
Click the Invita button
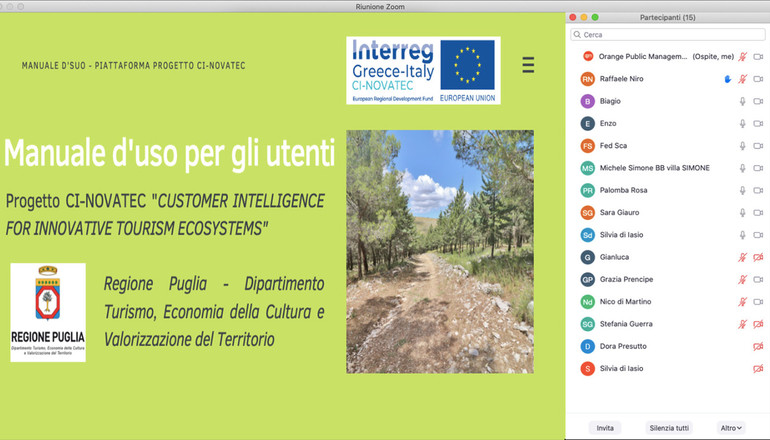point(605,428)
